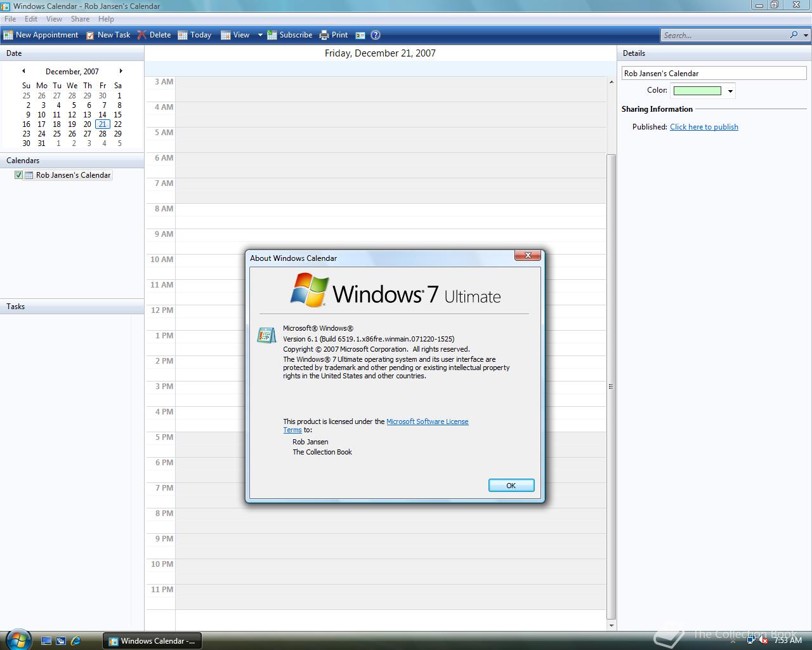812x650 pixels.
Task: Click the 9 PM time slot
Action: coord(391,546)
